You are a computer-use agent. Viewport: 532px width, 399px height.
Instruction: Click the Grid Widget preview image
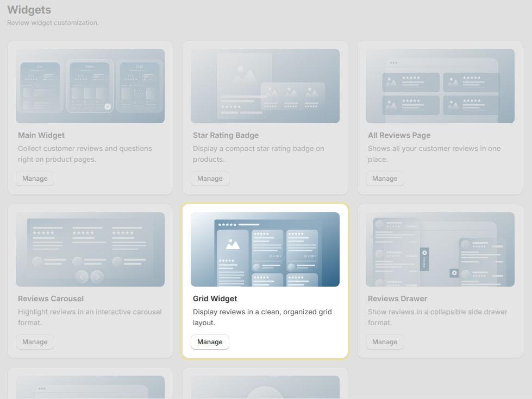[265, 249]
